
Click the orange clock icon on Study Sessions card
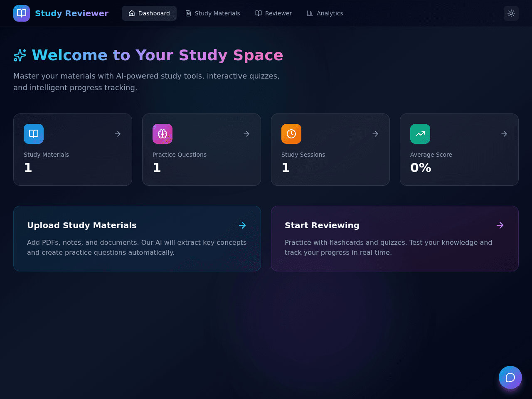point(291,134)
